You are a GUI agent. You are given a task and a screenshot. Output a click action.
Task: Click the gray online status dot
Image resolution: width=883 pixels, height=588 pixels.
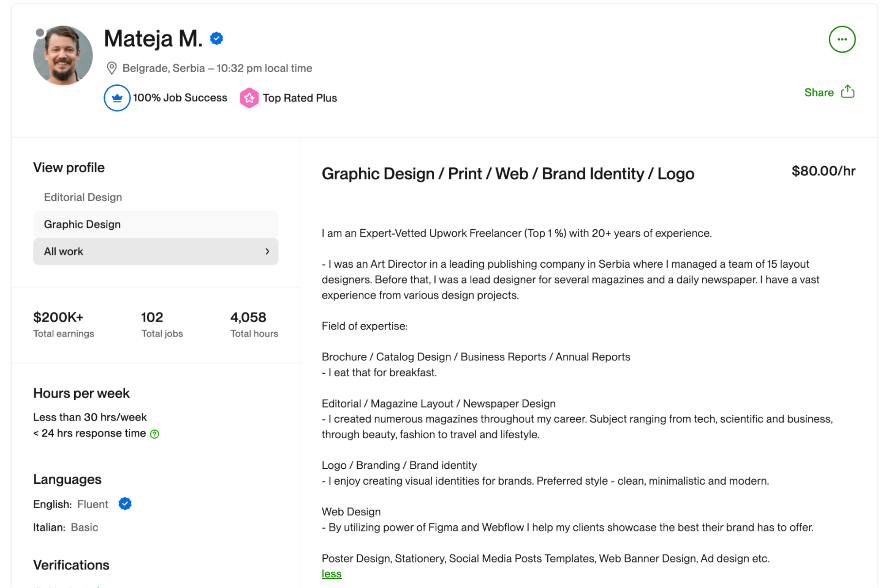coord(40,32)
